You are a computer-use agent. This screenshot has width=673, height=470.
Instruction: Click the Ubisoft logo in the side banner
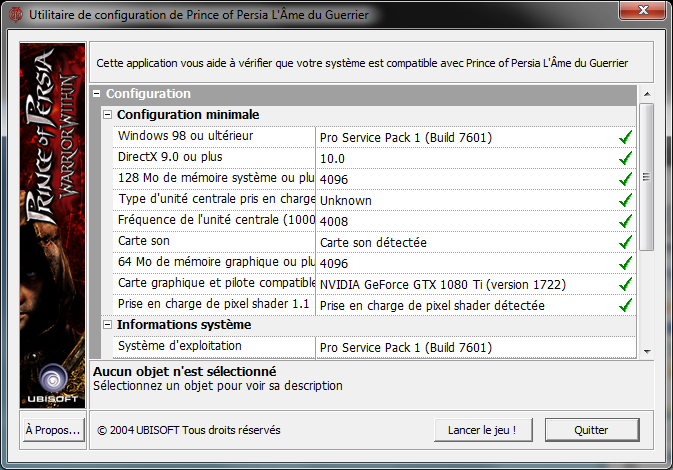coord(53,383)
